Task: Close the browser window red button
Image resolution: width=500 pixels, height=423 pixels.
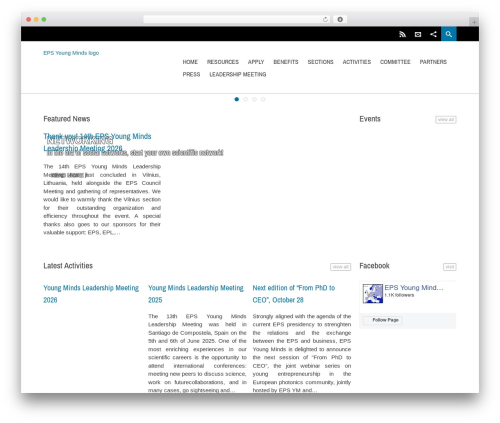Action: click(x=29, y=19)
